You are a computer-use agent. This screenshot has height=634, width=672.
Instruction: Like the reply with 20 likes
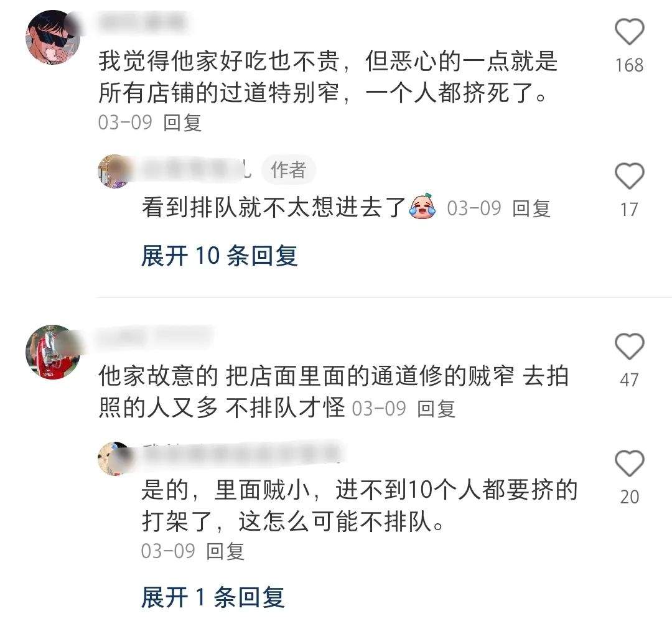click(629, 464)
